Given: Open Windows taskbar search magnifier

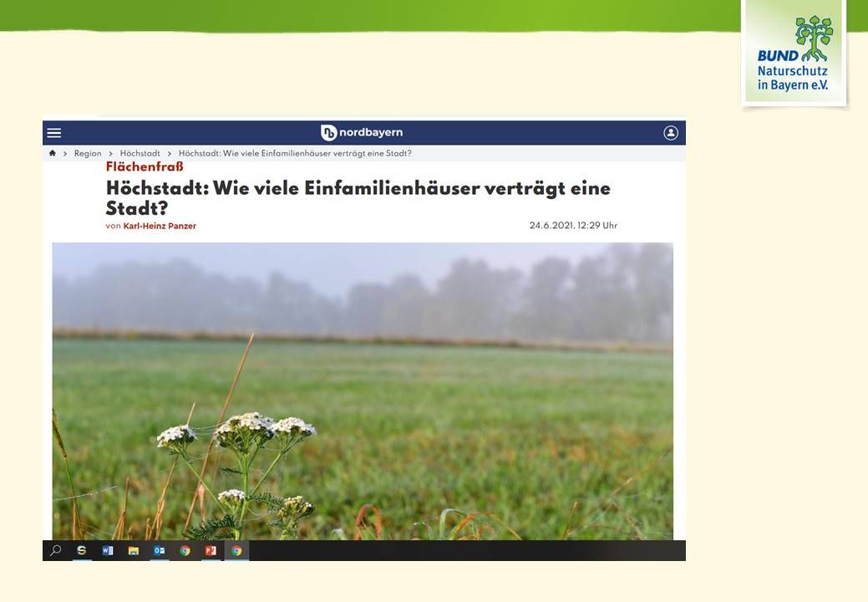Looking at the screenshot, I should pyautogui.click(x=56, y=550).
